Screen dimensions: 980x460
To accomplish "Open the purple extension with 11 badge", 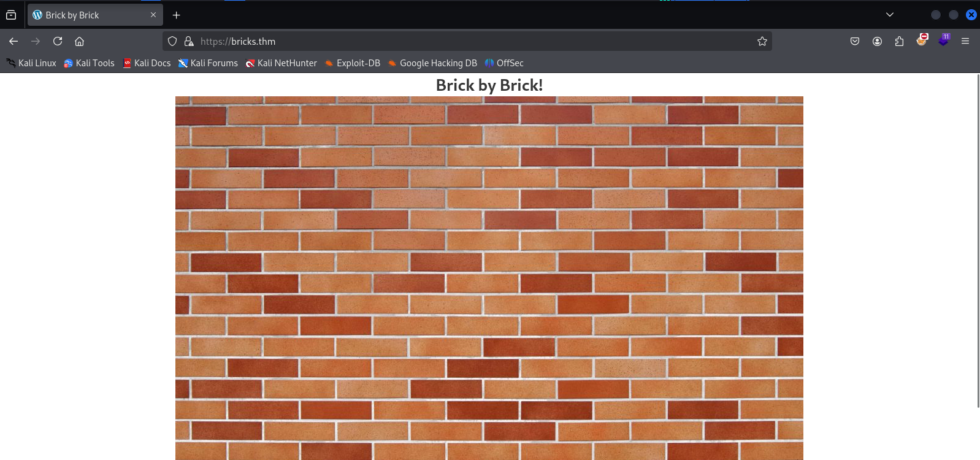I will point(944,40).
